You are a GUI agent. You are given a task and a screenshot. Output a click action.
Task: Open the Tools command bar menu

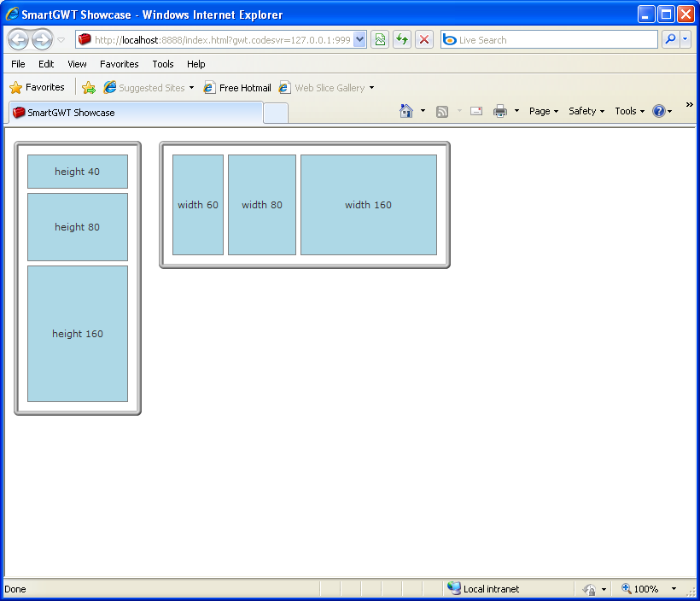[629, 111]
